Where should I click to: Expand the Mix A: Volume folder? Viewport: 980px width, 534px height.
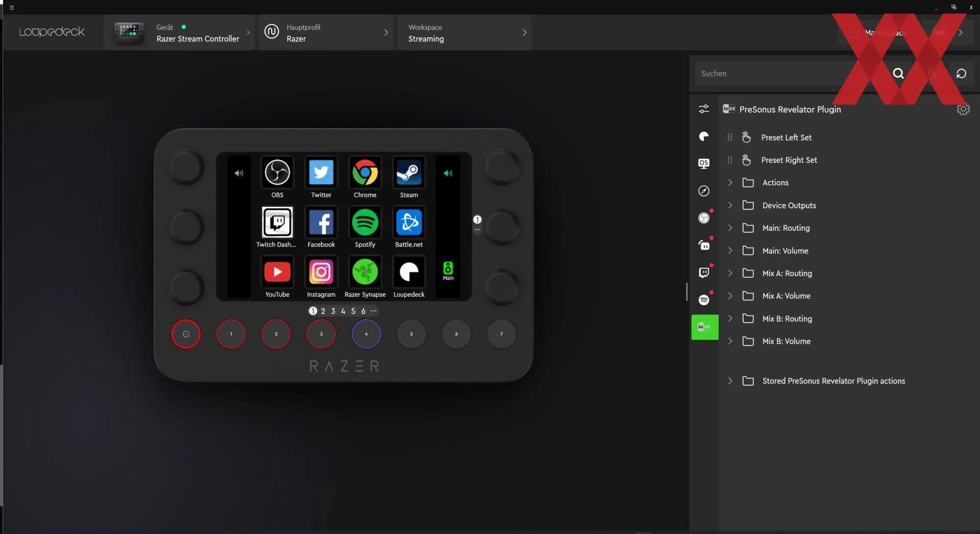(730, 296)
